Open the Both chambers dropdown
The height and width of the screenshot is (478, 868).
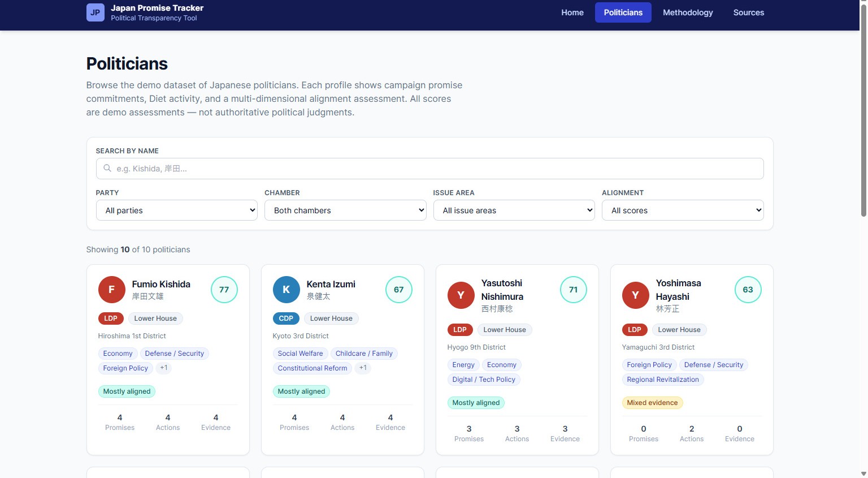(345, 210)
